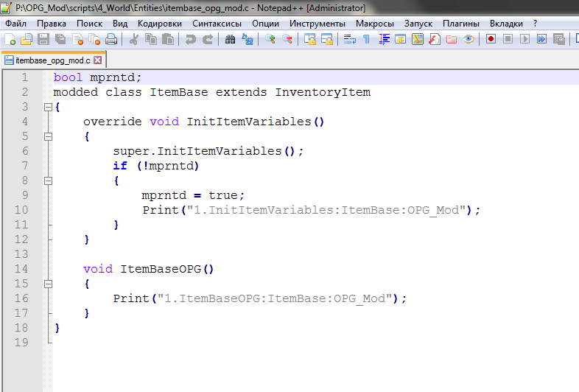Collapse the InitItemVariables fold on line 5
Viewport: 579px width, 392px height.
tap(48, 137)
